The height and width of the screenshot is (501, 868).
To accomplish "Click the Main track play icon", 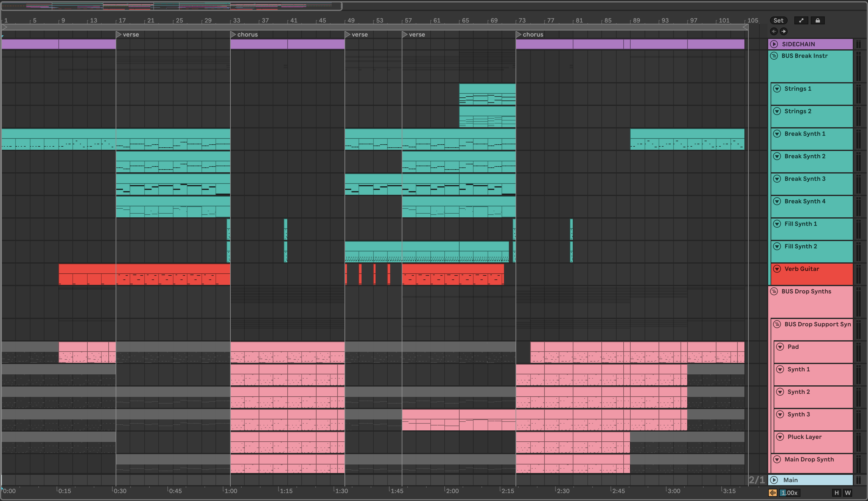I will (774, 480).
